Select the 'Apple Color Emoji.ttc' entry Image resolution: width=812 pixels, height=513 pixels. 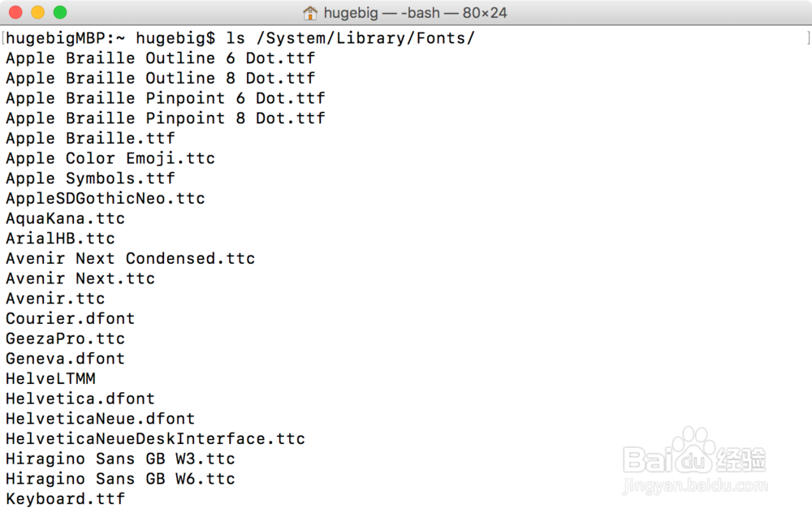point(110,158)
